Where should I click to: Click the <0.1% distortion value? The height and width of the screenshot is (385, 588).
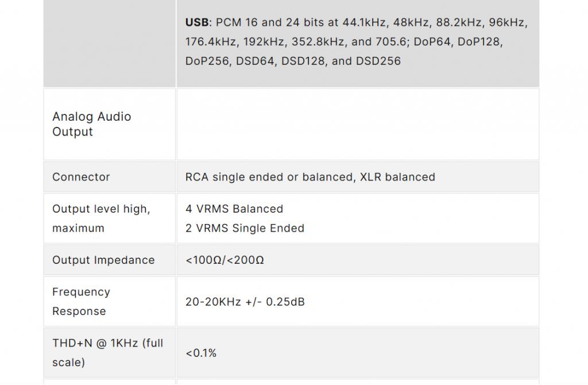point(201,353)
